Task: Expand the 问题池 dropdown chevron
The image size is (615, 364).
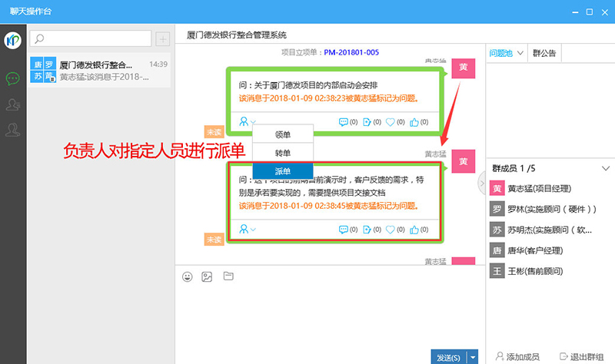Action: click(520, 53)
